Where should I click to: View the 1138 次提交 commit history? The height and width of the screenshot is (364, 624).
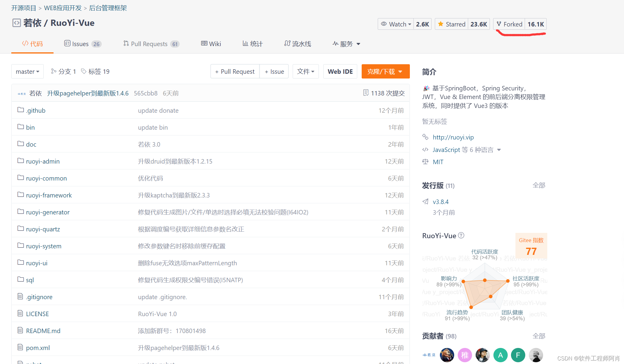(x=383, y=93)
